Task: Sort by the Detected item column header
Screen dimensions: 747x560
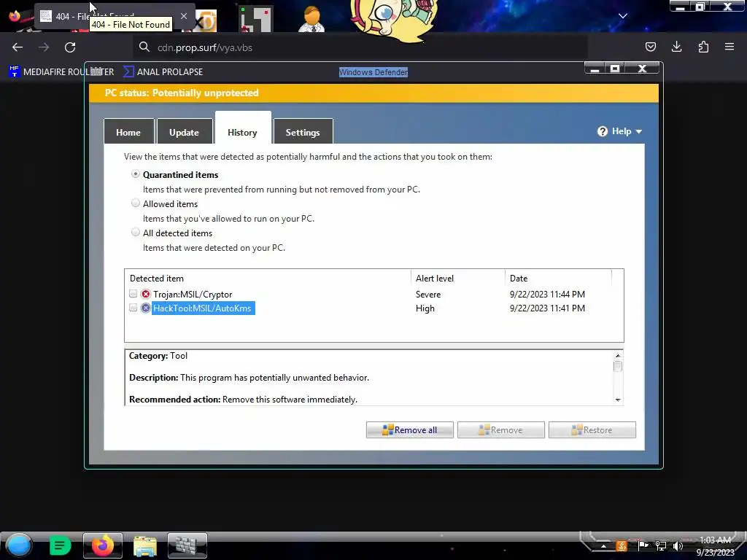Action: click(x=268, y=278)
